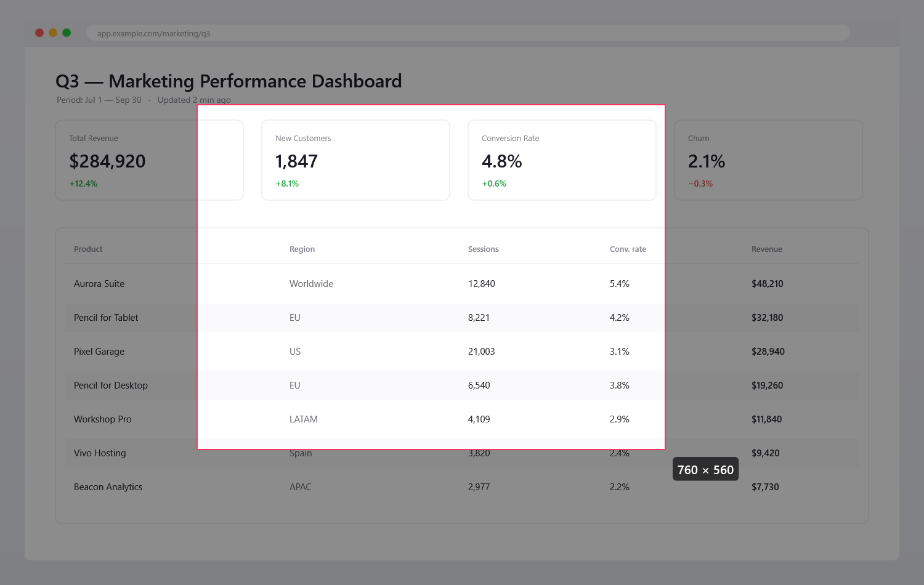Click the $19,260 revenue cell
Image resolution: width=924 pixels, height=585 pixels.
pyautogui.click(x=768, y=385)
